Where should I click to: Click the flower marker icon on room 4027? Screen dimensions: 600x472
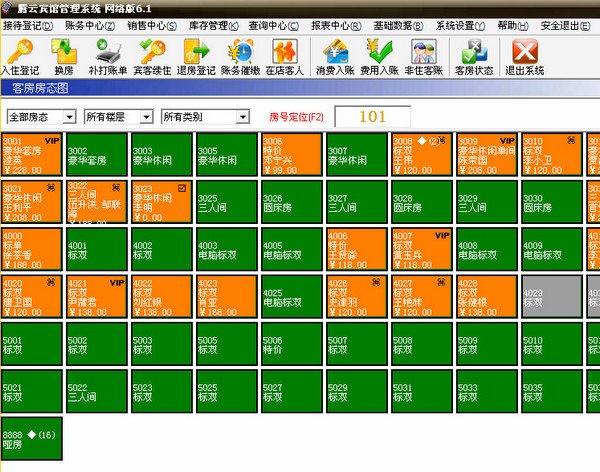point(441,283)
